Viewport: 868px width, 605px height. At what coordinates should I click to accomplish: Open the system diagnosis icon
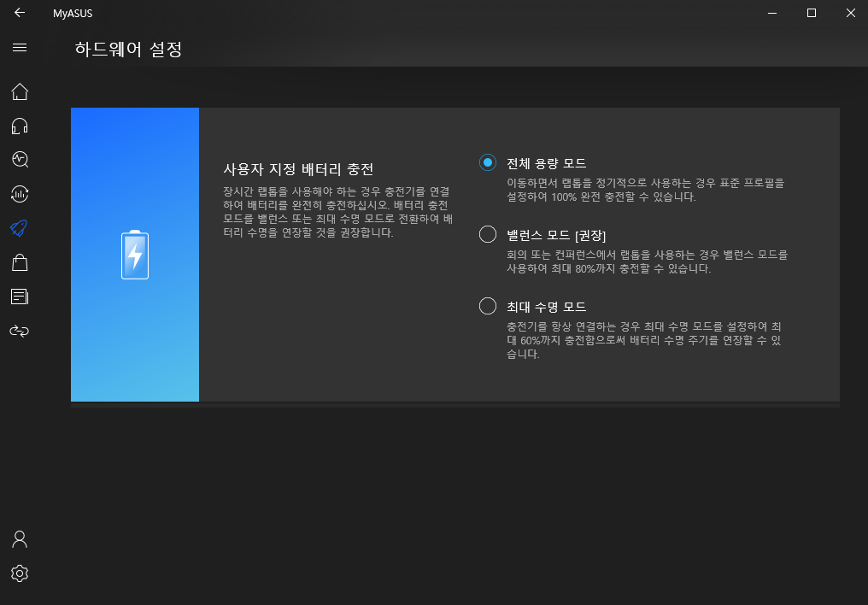tap(20, 160)
